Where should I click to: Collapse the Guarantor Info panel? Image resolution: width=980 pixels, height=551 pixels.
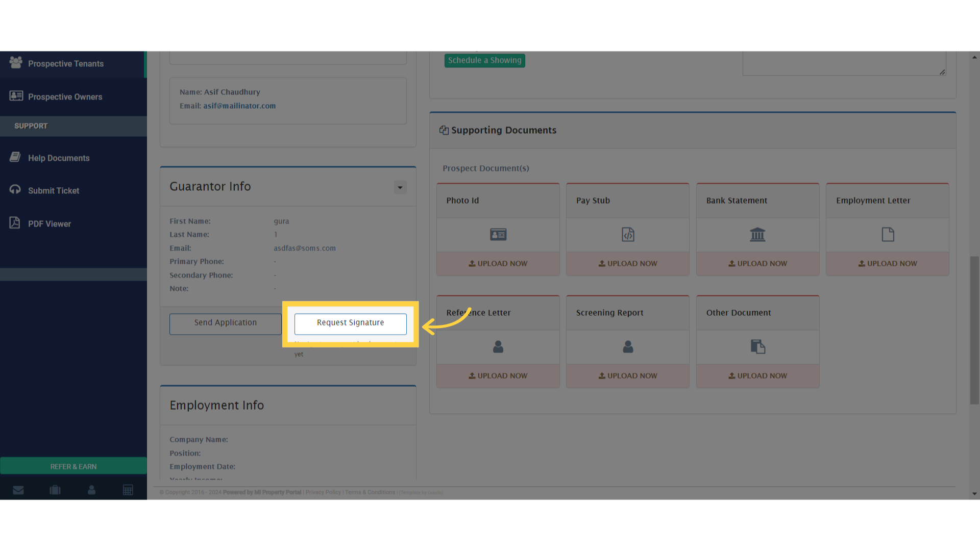tap(400, 187)
